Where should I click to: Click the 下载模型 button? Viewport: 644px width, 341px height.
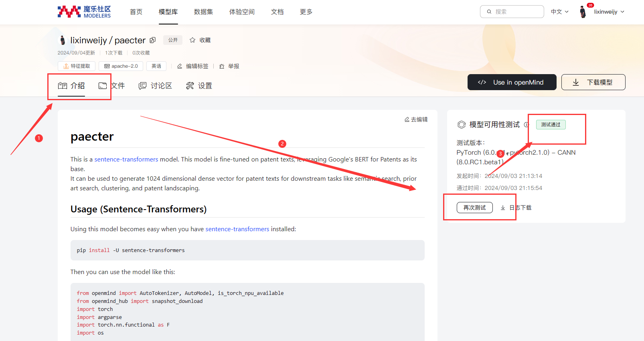(593, 82)
